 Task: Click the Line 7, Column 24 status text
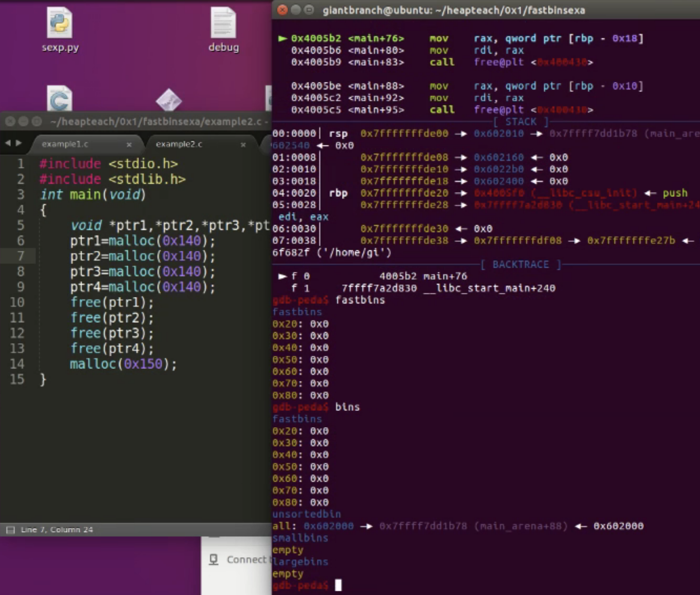pyautogui.click(x=57, y=530)
